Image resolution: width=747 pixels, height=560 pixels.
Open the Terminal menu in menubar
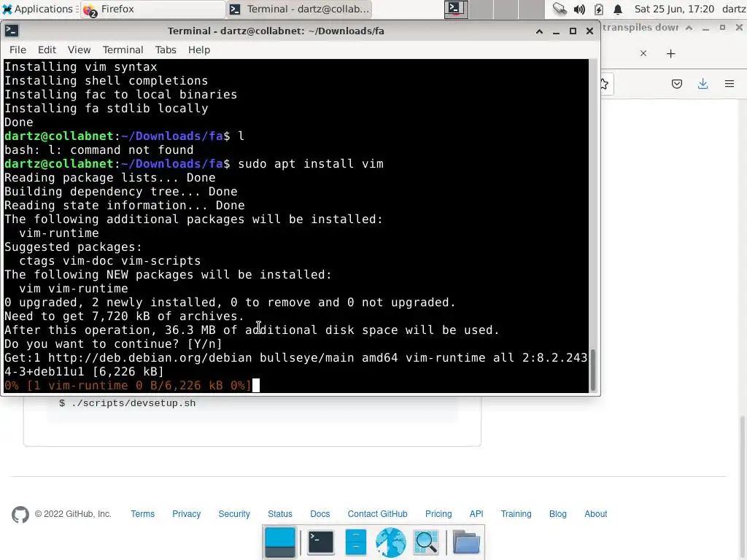(x=123, y=50)
